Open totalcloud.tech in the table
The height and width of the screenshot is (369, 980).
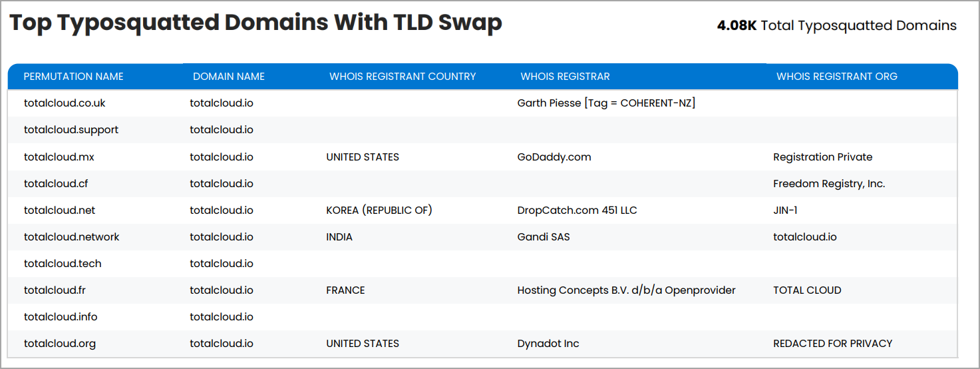pos(63,264)
